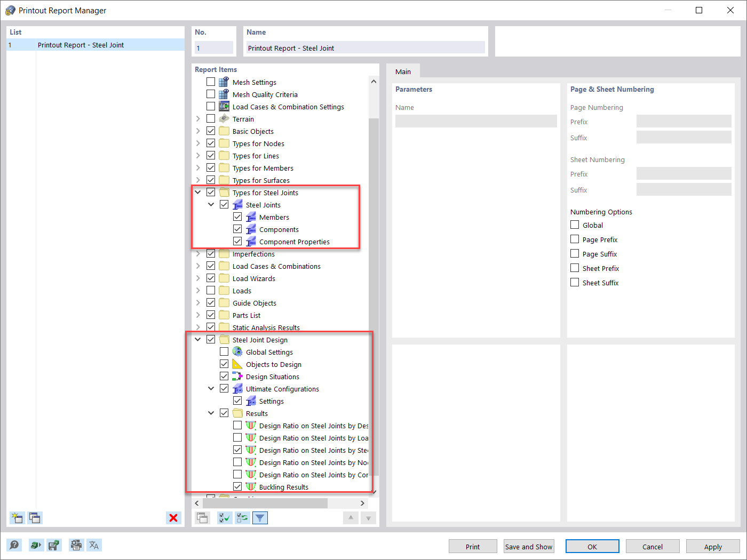The width and height of the screenshot is (747, 560).
Task: Uncheck the Mesh Settings item
Action: click(210, 81)
